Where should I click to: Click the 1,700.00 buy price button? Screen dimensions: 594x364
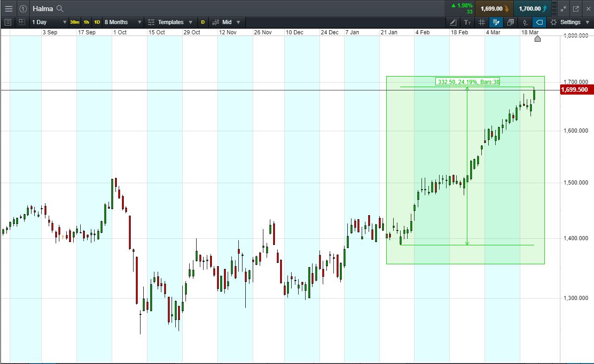[x=532, y=8]
